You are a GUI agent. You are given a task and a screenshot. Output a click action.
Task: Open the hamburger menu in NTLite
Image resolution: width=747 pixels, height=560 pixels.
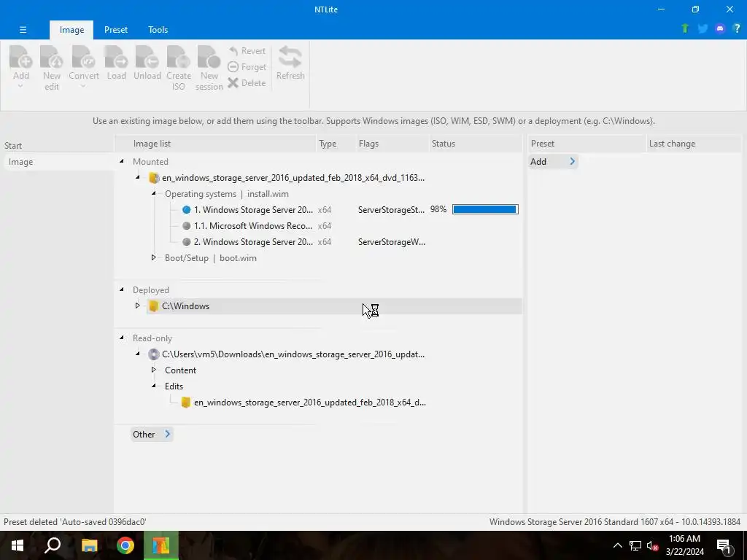(x=23, y=29)
